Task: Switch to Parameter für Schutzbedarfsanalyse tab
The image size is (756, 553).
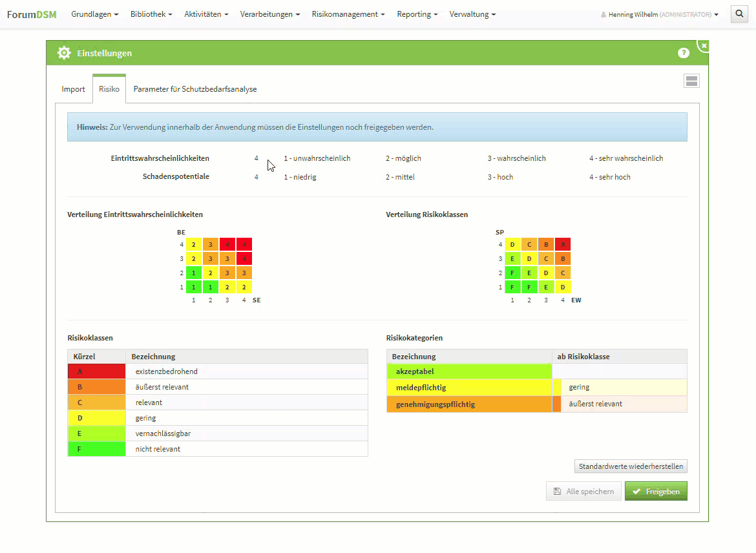Action: (195, 89)
